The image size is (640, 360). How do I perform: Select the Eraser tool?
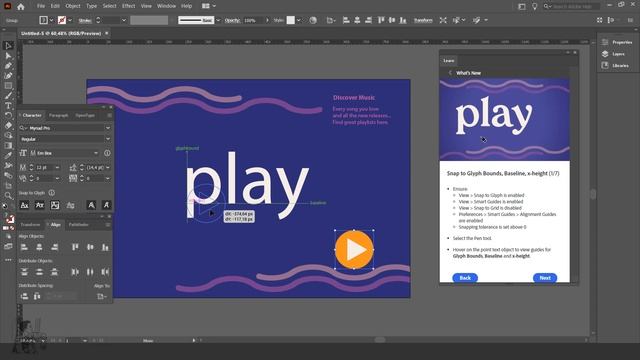tap(8, 126)
